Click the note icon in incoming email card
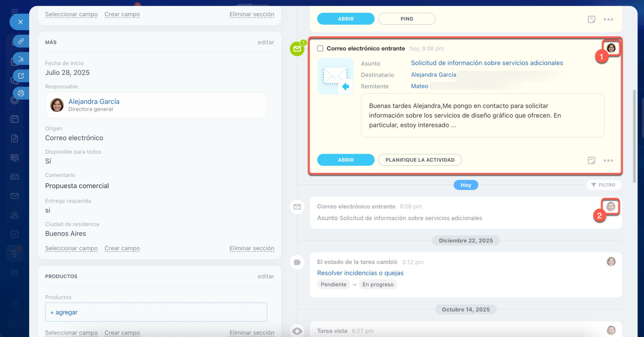 [592, 160]
